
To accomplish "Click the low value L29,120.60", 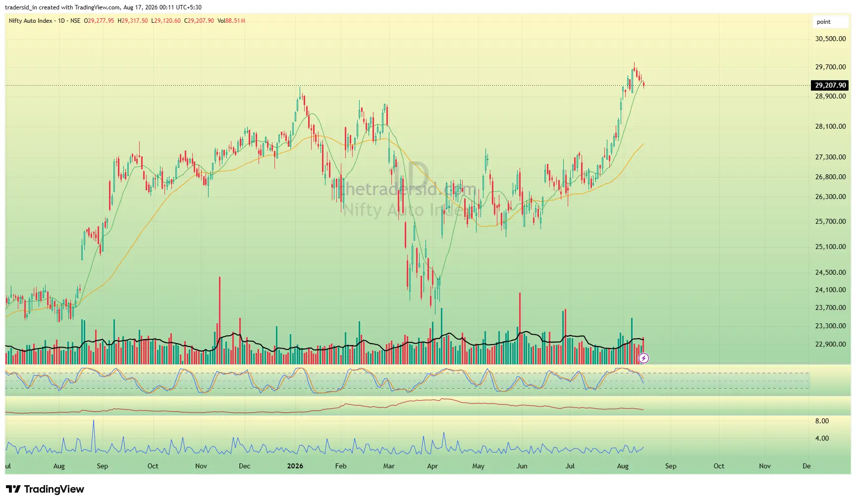I will point(166,21).
